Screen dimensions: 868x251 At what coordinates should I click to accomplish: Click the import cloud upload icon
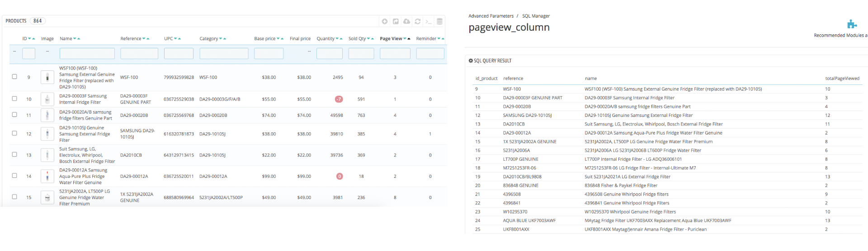(406, 21)
